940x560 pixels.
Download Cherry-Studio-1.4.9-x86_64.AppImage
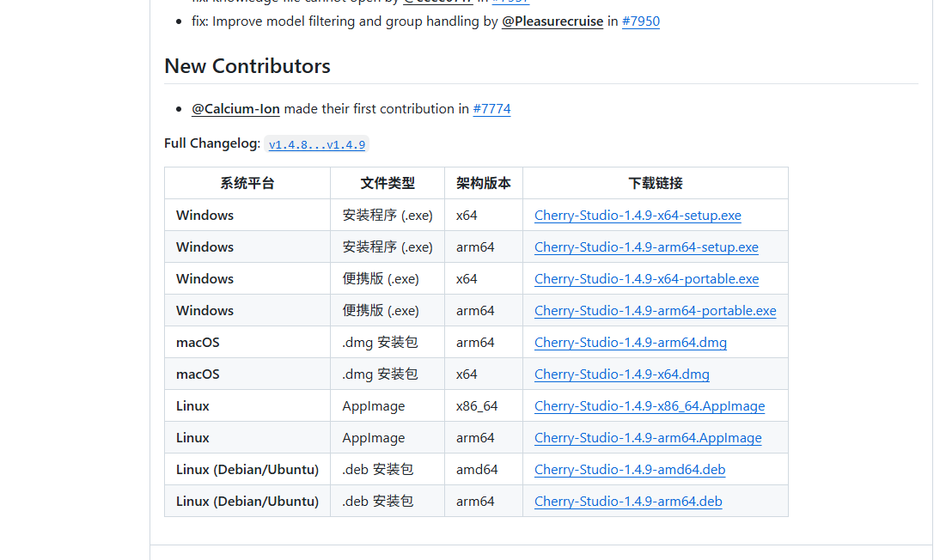(650, 406)
